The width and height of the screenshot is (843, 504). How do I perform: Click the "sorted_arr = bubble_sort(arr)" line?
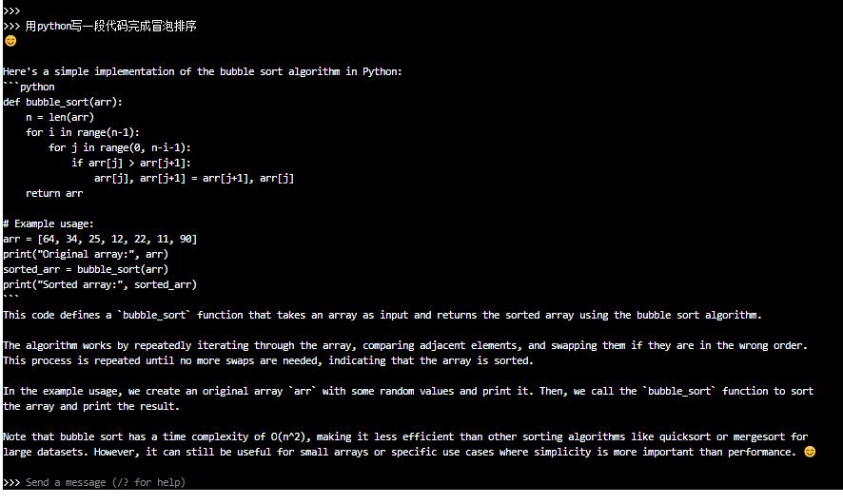coord(86,270)
